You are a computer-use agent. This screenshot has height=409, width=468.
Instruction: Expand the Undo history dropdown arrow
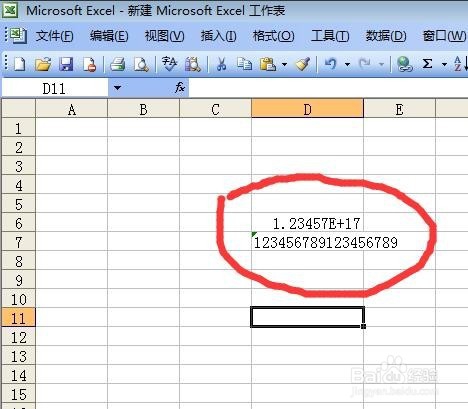coord(347,64)
